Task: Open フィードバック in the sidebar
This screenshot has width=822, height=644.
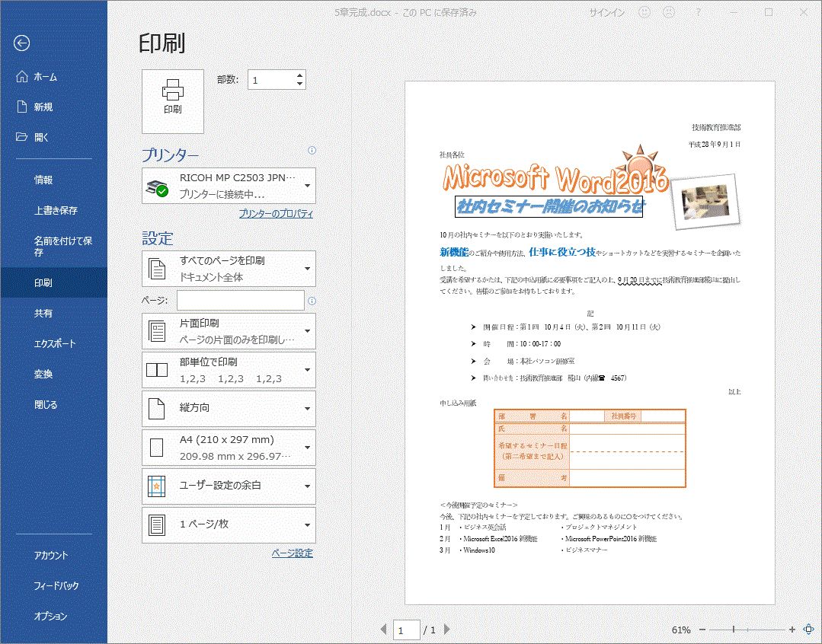Action: [x=53, y=585]
